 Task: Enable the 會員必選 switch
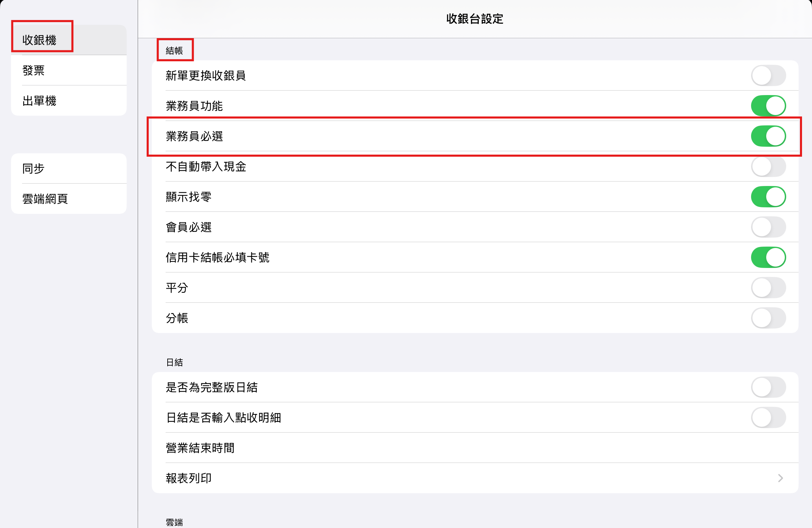[768, 227]
